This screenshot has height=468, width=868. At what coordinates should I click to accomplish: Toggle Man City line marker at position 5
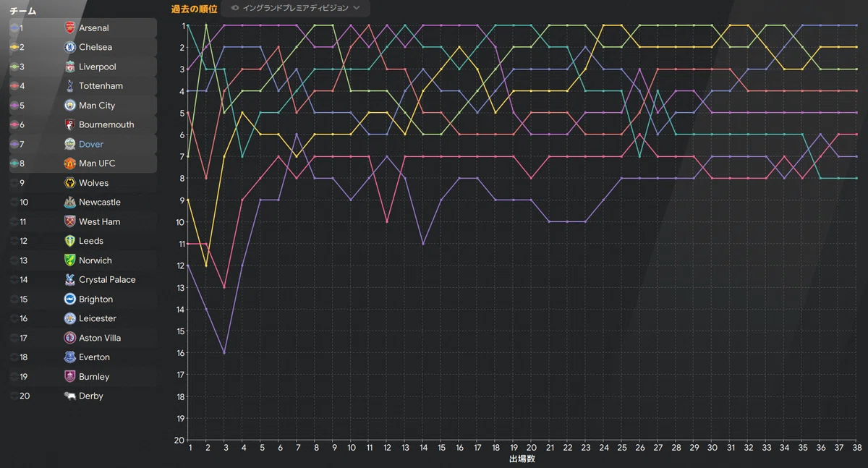[x=14, y=105]
